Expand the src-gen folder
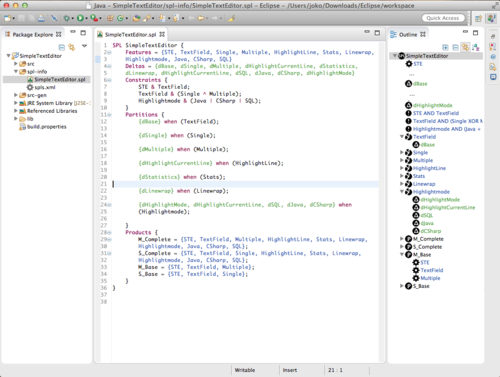The width and height of the screenshot is (500, 377). (16, 95)
